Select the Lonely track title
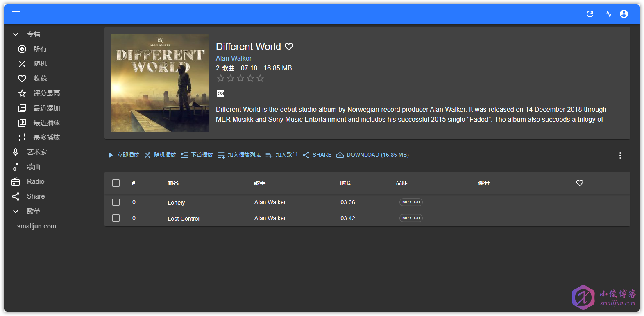This screenshot has height=316, width=644. (x=176, y=203)
